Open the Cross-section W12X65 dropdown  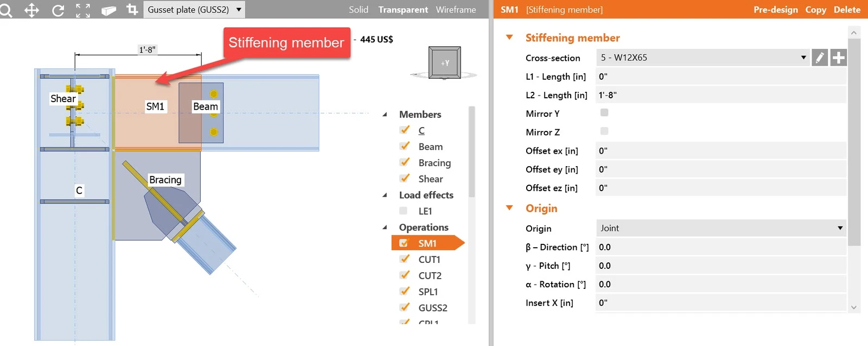(x=703, y=58)
